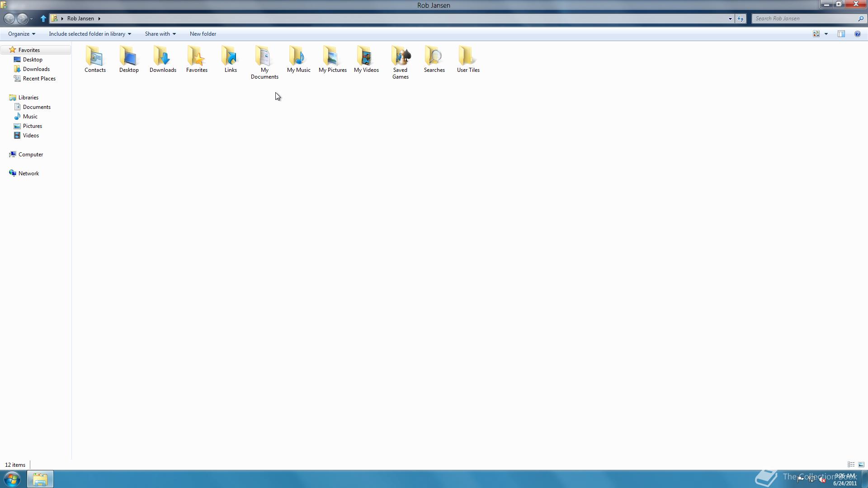This screenshot has width=868, height=488.
Task: Click the Windows Start orb
Action: 12,479
